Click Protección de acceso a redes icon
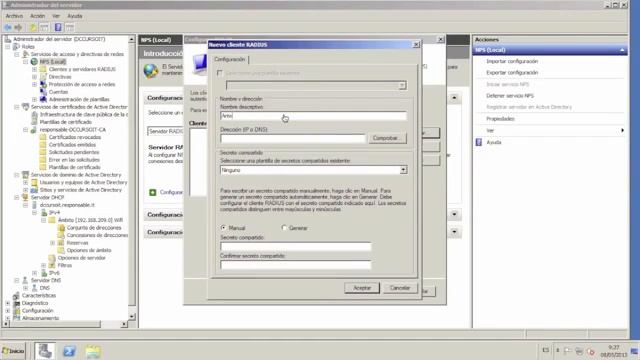The width and height of the screenshot is (640, 360). [43, 84]
